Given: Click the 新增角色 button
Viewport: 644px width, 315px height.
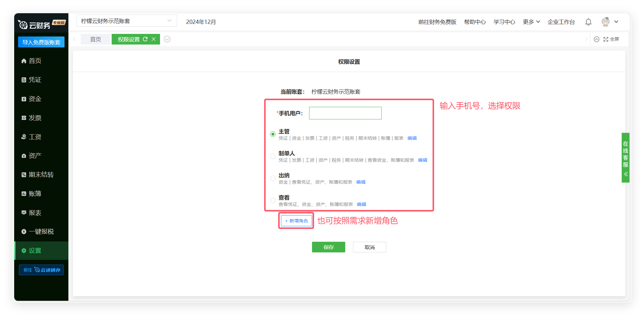Looking at the screenshot, I should pyautogui.click(x=296, y=221).
